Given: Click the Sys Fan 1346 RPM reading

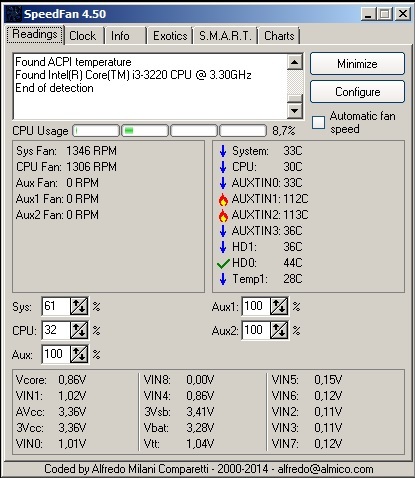Looking at the screenshot, I should pyautogui.click(x=66, y=151).
